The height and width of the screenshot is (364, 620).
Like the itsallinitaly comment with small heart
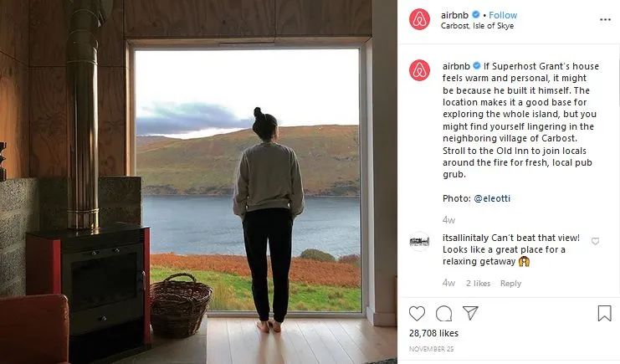click(595, 241)
